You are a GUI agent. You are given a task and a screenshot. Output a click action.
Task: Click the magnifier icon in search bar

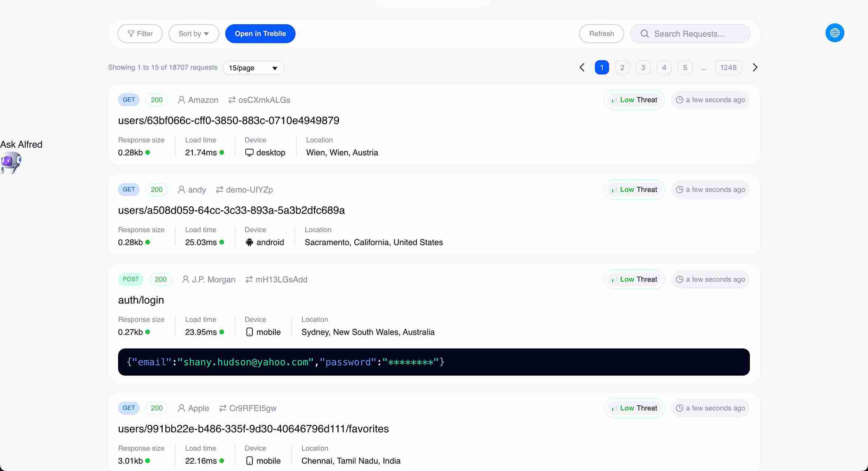pos(645,34)
